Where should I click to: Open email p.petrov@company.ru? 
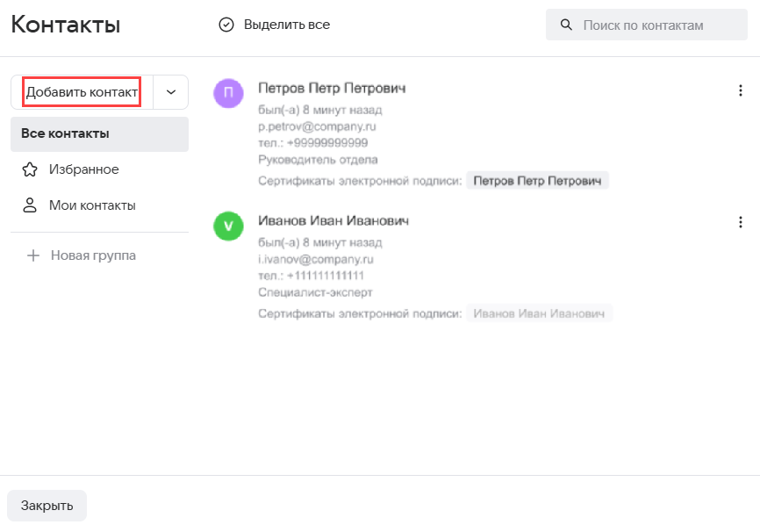coord(318,126)
